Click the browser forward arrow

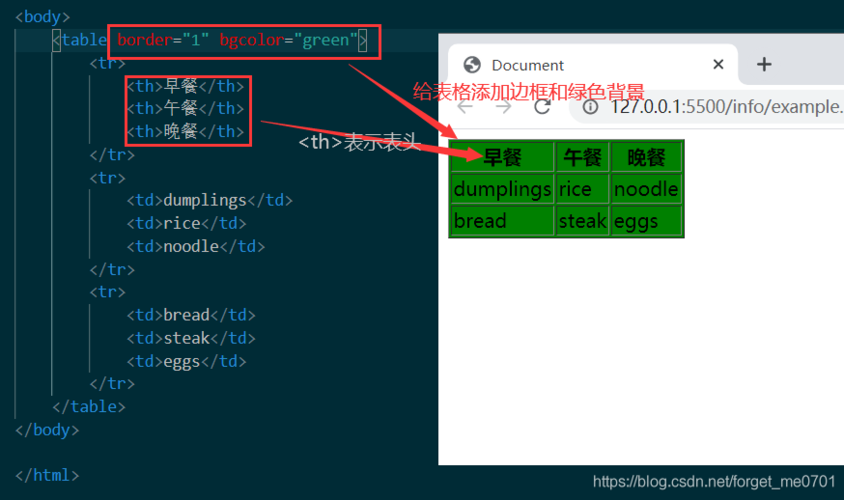tap(504, 106)
